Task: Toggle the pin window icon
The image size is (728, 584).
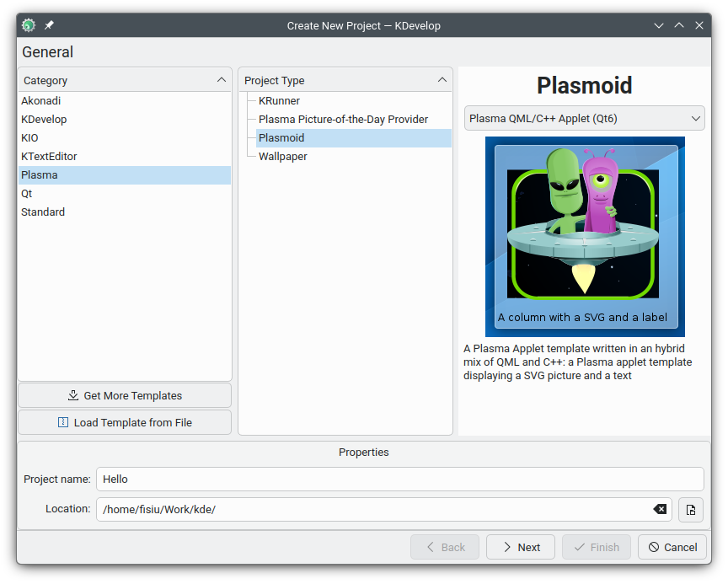Action: [x=50, y=25]
